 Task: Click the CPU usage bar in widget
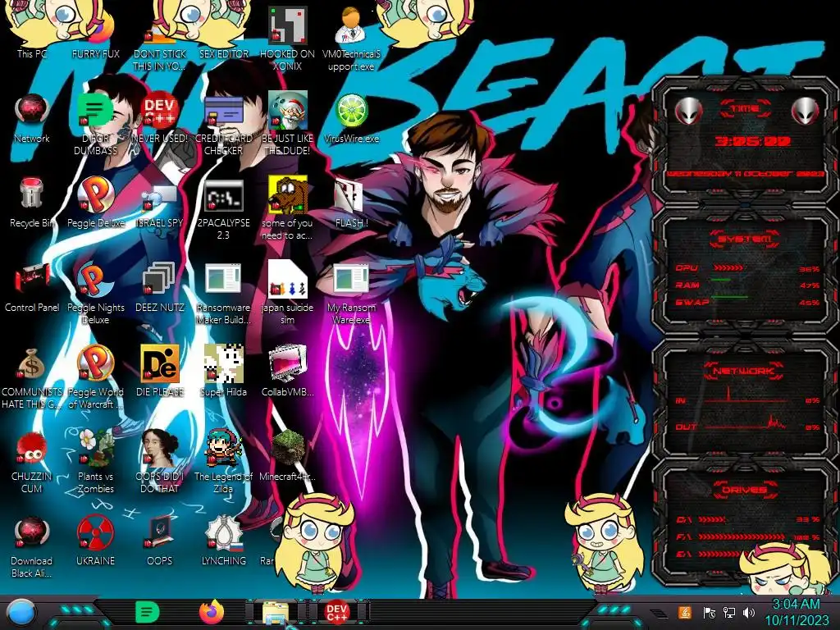coord(728,267)
